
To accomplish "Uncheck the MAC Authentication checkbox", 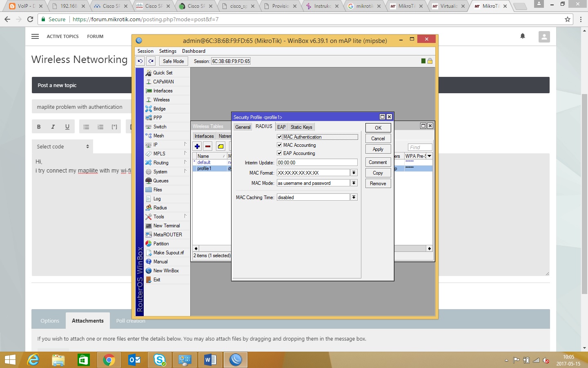I will [x=280, y=137].
